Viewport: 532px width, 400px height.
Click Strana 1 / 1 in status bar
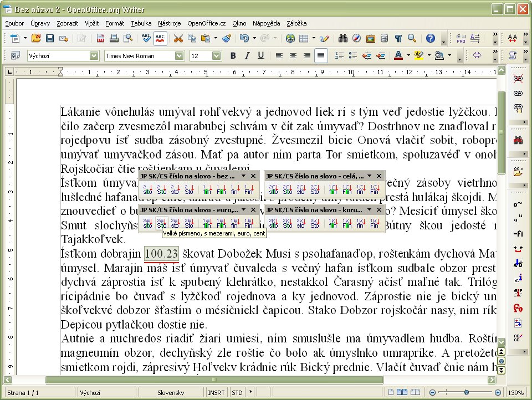(x=39, y=393)
